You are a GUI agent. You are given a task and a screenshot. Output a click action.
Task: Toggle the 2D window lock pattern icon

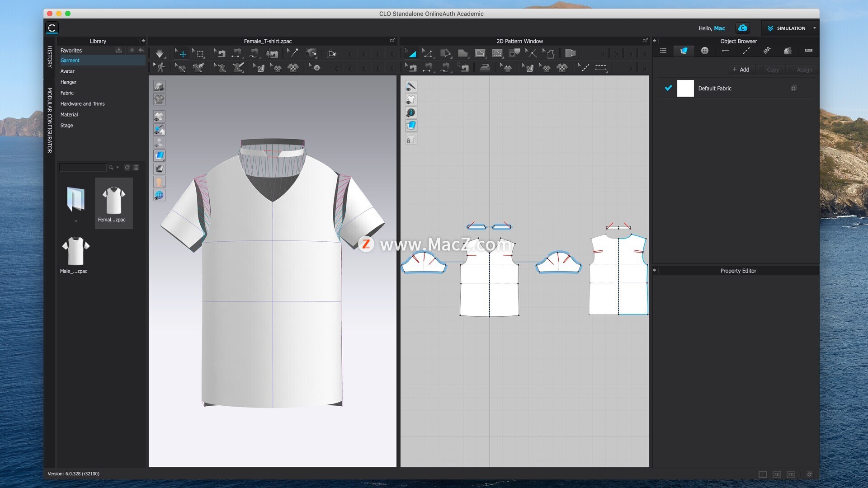(x=411, y=139)
